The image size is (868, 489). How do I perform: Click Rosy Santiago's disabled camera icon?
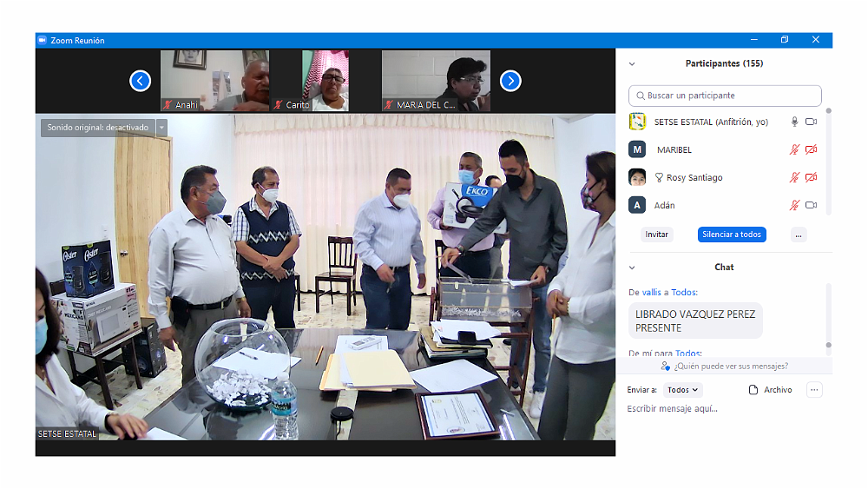[811, 178]
